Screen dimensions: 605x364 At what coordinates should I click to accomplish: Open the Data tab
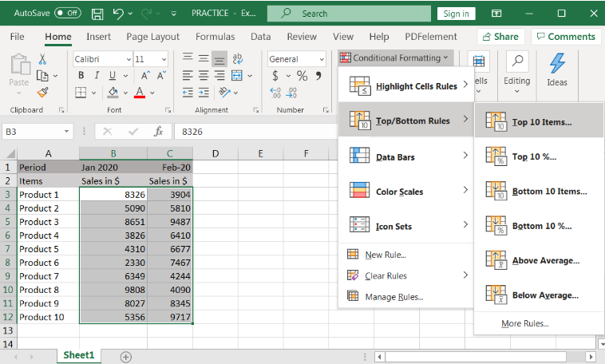(x=260, y=37)
